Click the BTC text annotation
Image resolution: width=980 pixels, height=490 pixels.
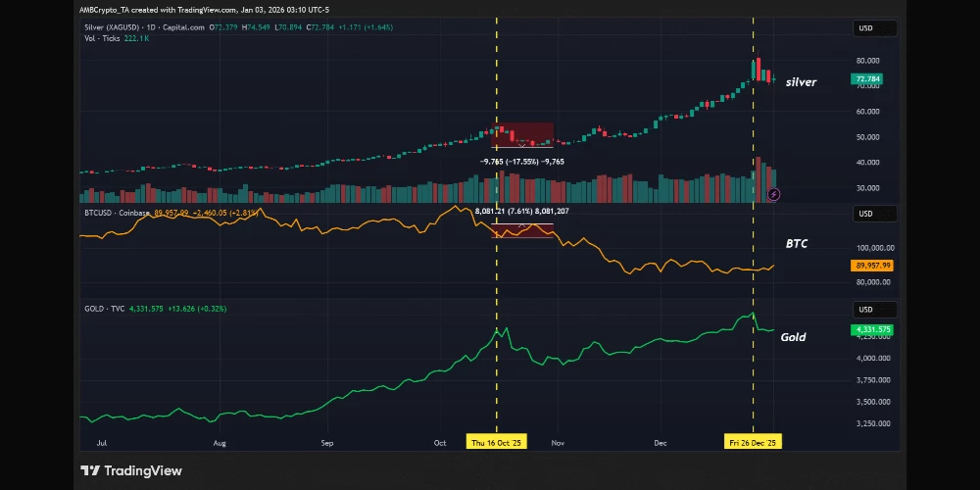(799, 242)
